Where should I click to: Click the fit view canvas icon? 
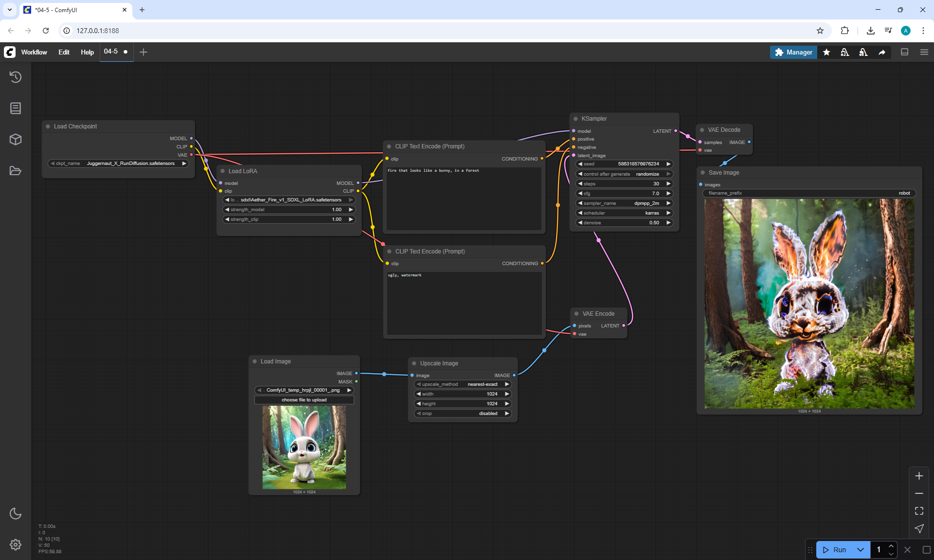tap(919, 511)
